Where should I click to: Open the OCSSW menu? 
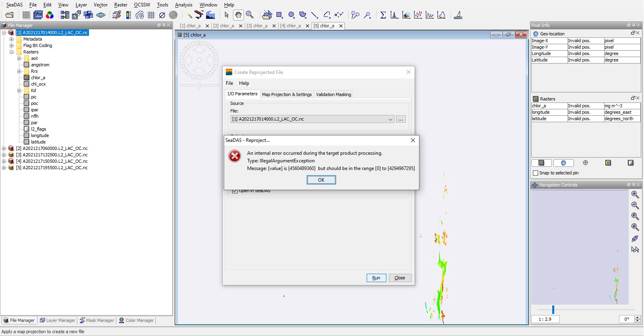pyautogui.click(x=142, y=5)
